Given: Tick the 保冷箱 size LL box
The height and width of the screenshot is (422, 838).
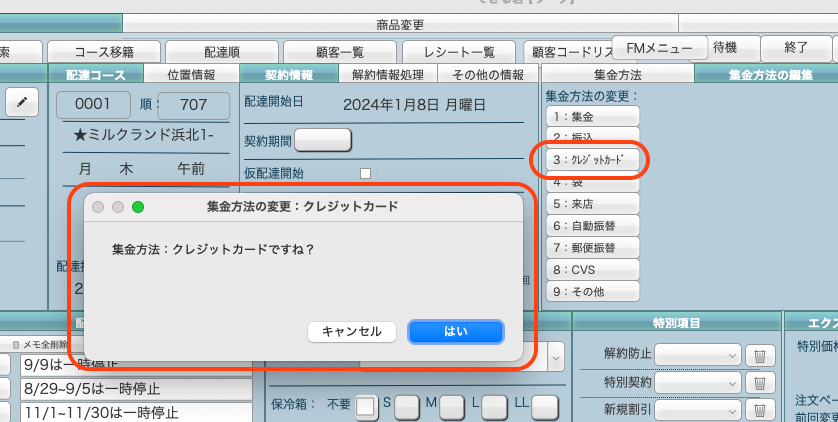Looking at the screenshot, I should tap(544, 406).
